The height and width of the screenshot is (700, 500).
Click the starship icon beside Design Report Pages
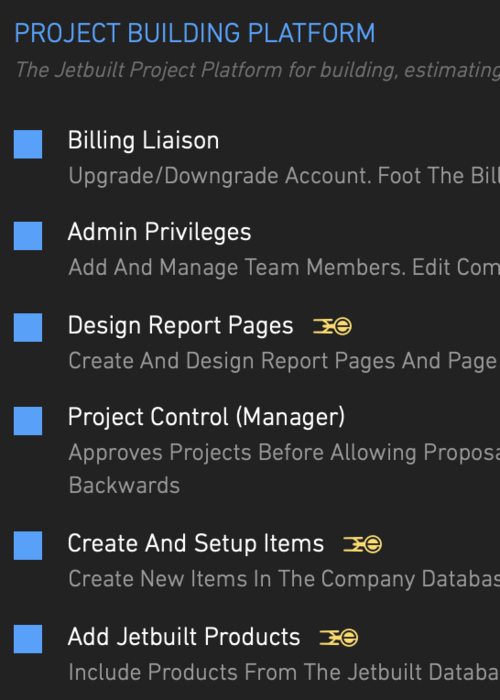pyautogui.click(x=332, y=326)
